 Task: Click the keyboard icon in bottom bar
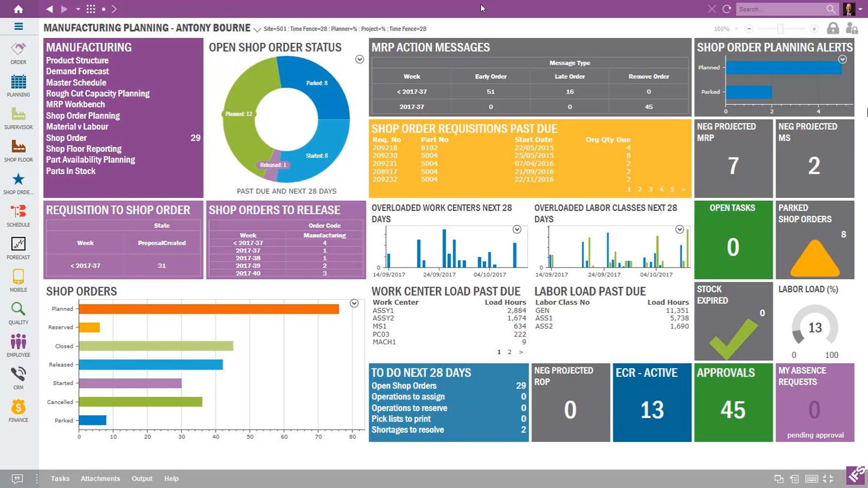(x=811, y=479)
